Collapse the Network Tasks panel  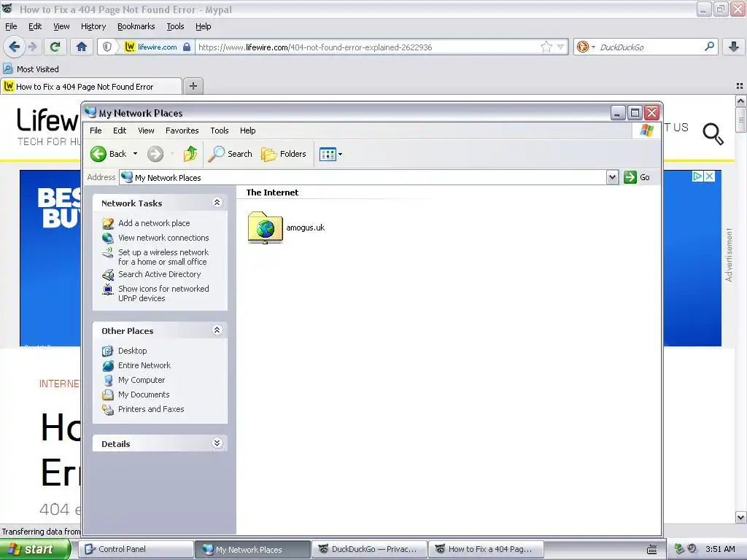[x=217, y=203]
